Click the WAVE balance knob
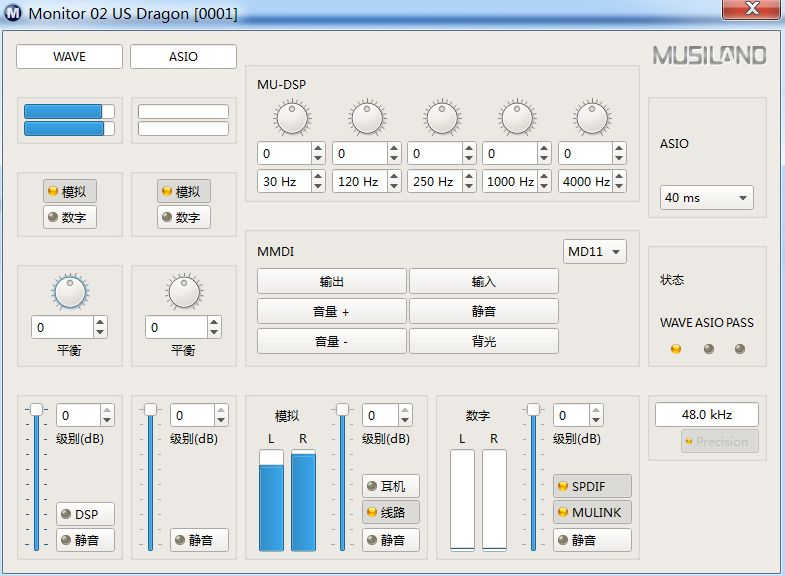 [70, 292]
